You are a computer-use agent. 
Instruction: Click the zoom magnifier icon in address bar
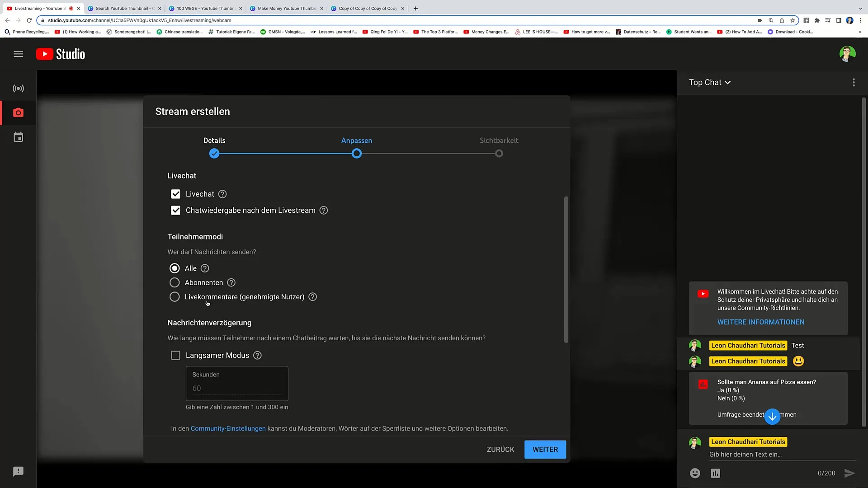click(771, 20)
